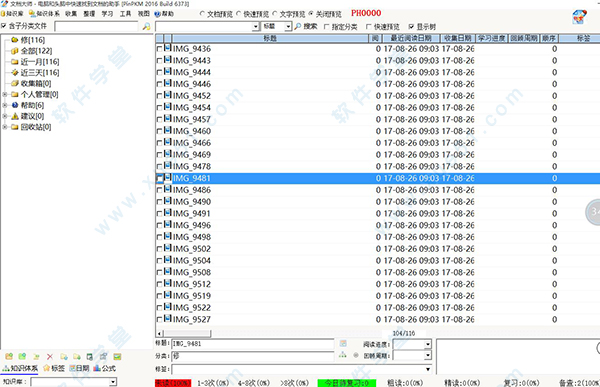Viewport: 600px width, 387px height.
Task: Switch to the 日期 tab
Action: [79, 368]
